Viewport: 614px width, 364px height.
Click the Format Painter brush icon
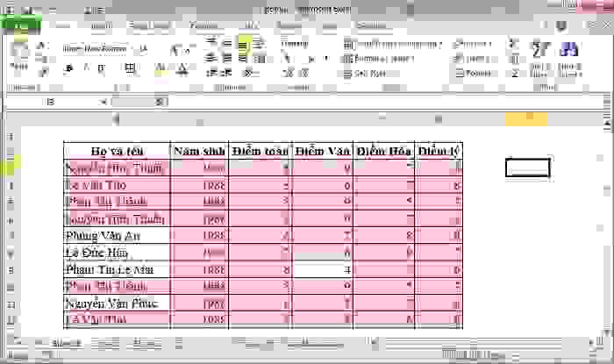click(43, 72)
